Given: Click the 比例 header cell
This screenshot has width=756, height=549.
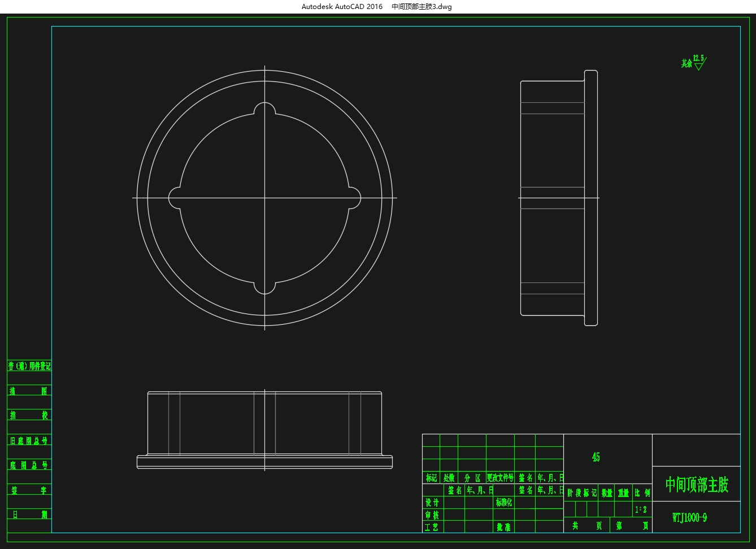Looking at the screenshot, I should point(642,493).
